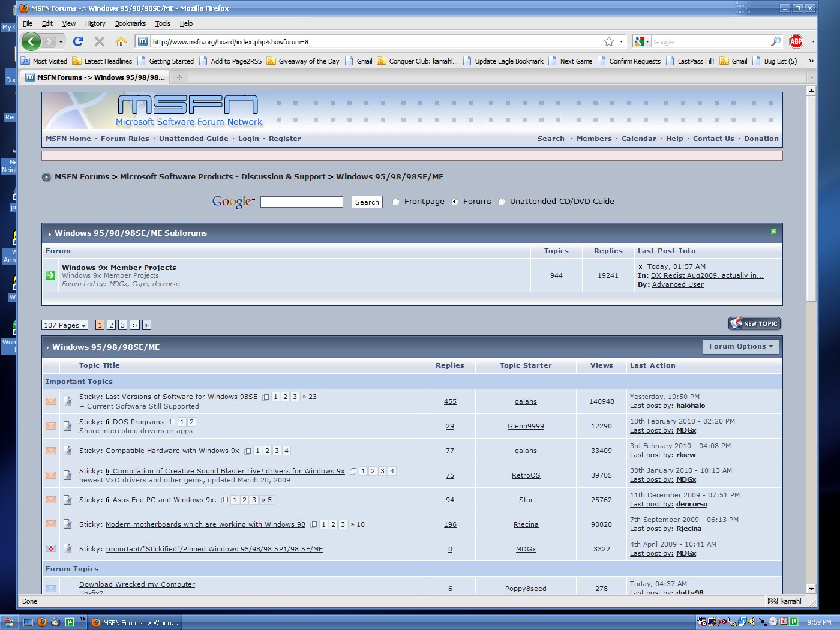Click the search magnifier icon
840x630 pixels.
776,41
